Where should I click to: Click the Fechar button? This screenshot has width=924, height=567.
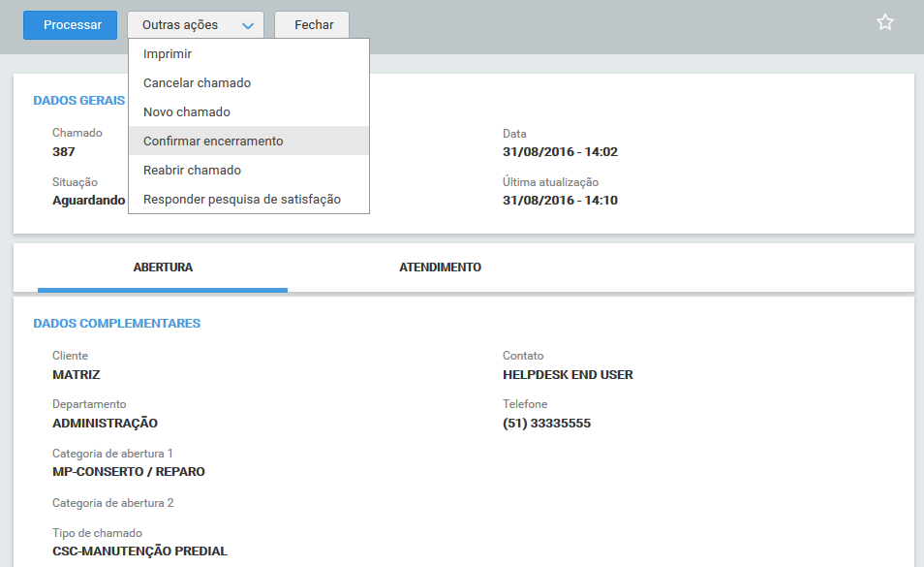pos(311,24)
